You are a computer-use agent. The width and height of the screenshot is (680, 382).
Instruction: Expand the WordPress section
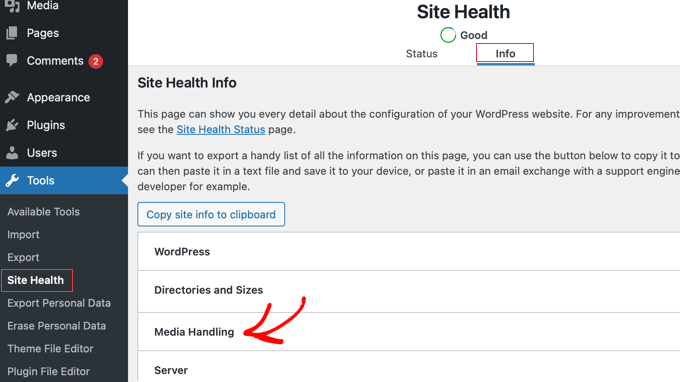point(409,251)
